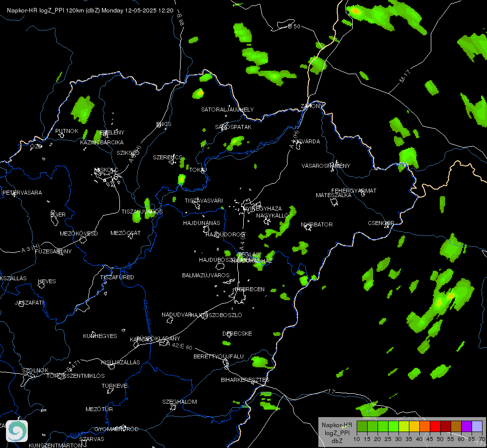
Task: Select the TISZAVASVARI town label
Action: coord(204,201)
